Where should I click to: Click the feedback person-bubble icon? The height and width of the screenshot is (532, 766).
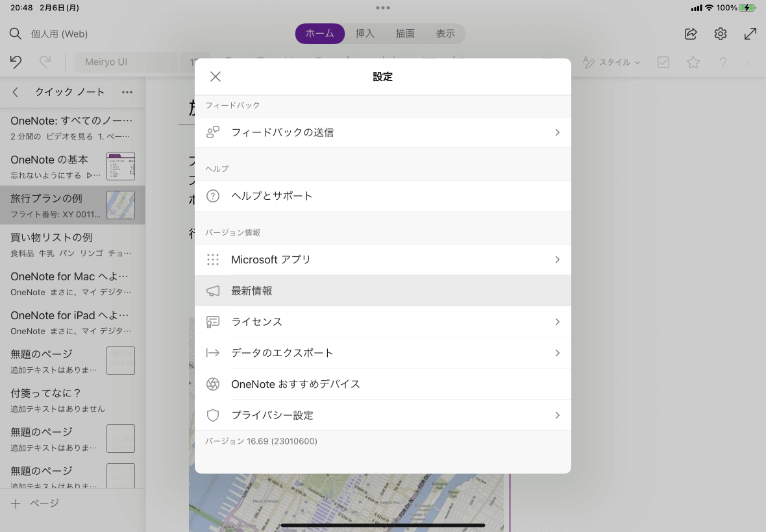click(212, 132)
